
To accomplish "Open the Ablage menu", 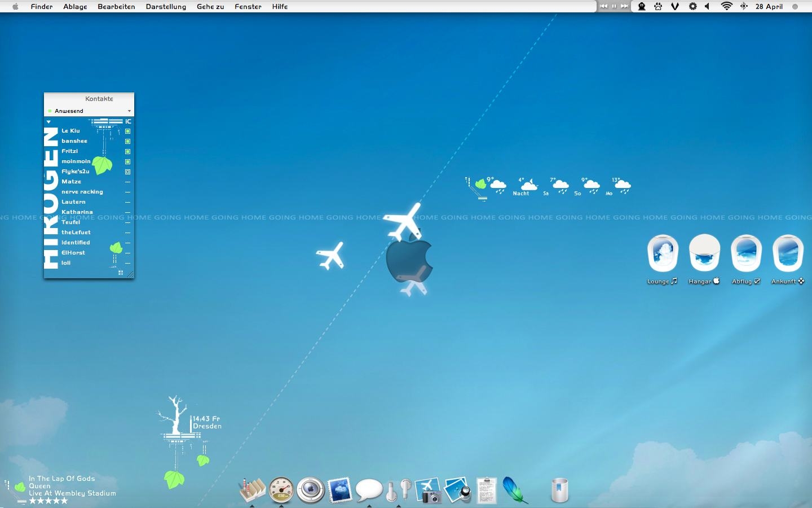I will point(75,6).
